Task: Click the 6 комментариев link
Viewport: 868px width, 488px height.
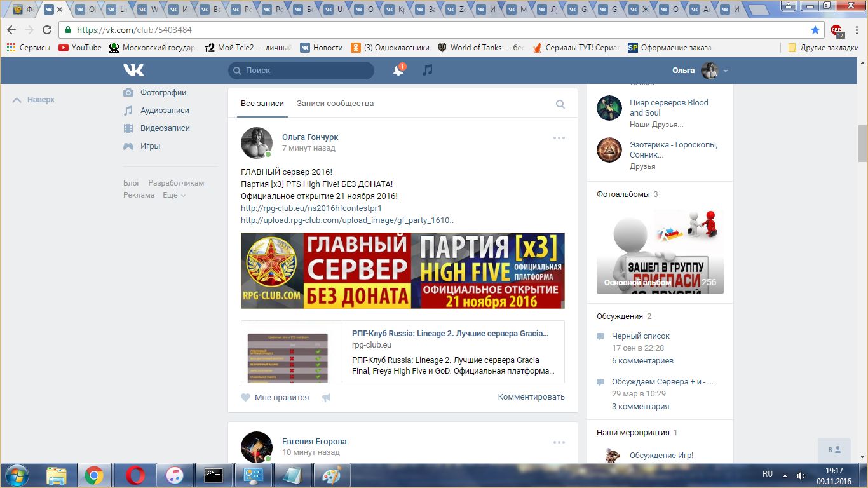Action: [642, 361]
